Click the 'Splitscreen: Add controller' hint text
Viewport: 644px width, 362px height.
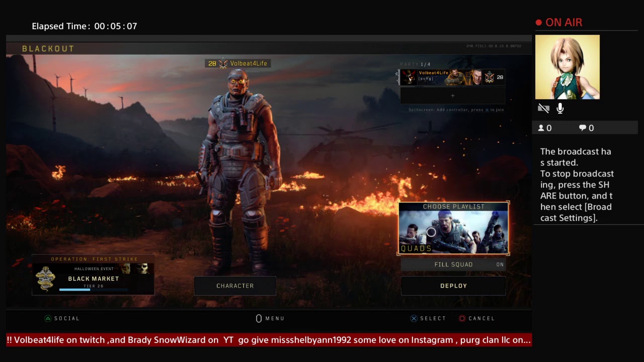click(x=456, y=110)
